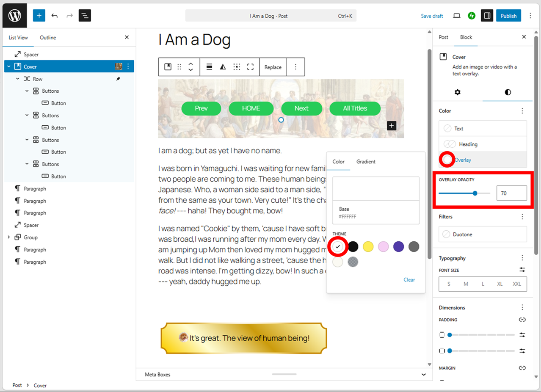Undo the last change

click(x=55, y=16)
